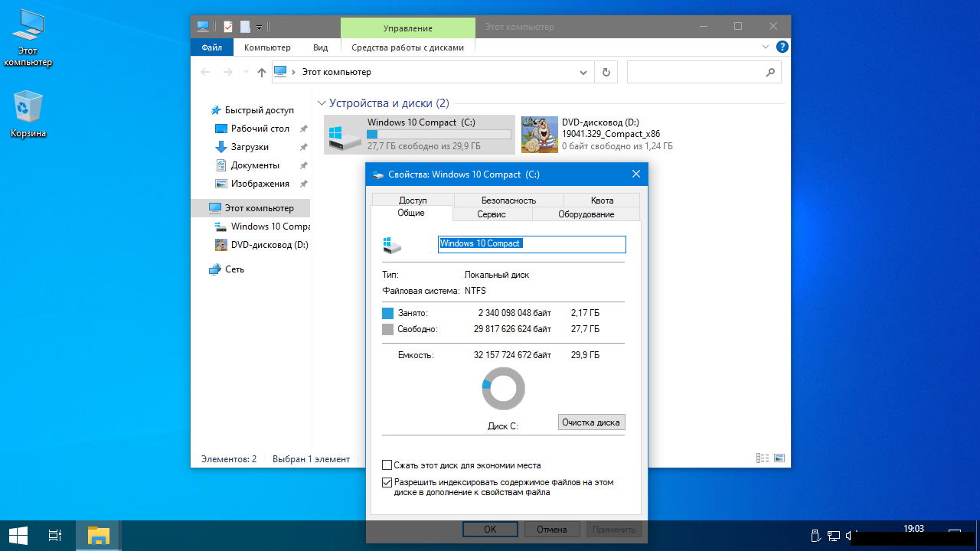Click the drive name field Windows 10 Compact
980x551 pixels.
pyautogui.click(x=532, y=243)
